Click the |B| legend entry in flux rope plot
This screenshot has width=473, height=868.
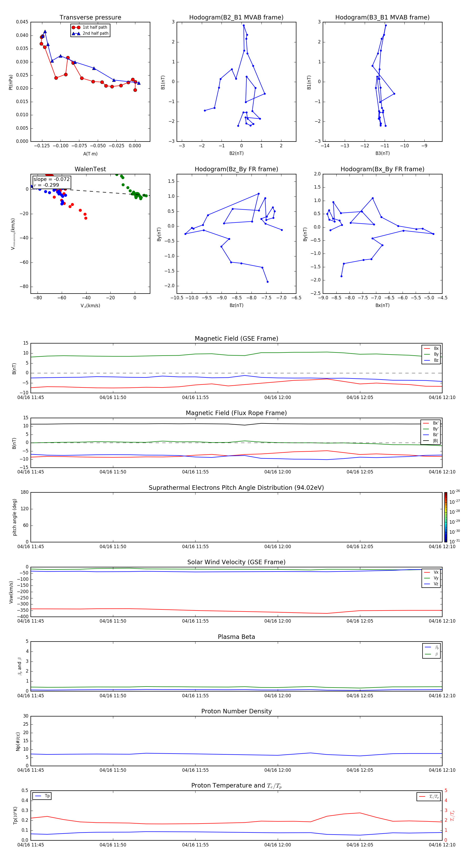[431, 441]
